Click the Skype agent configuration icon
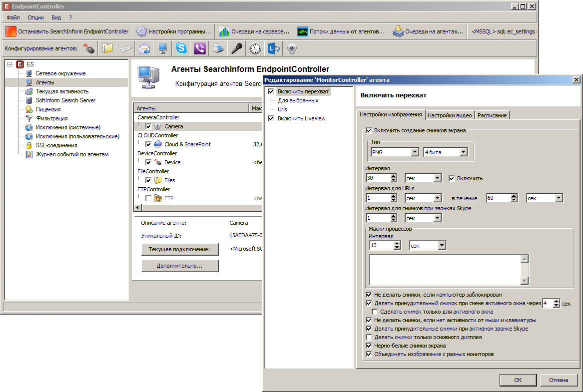583x392 pixels. pos(181,48)
